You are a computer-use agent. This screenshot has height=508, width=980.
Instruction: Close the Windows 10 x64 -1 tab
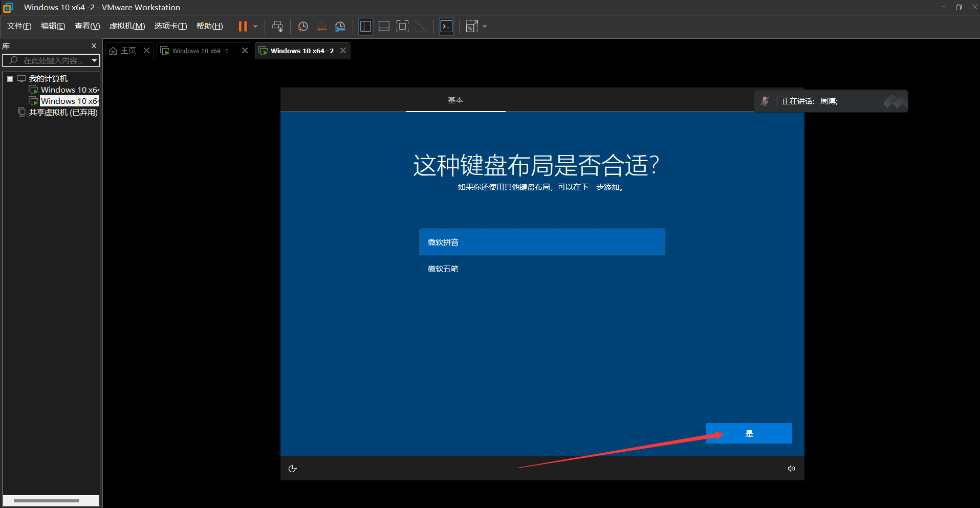(245, 50)
